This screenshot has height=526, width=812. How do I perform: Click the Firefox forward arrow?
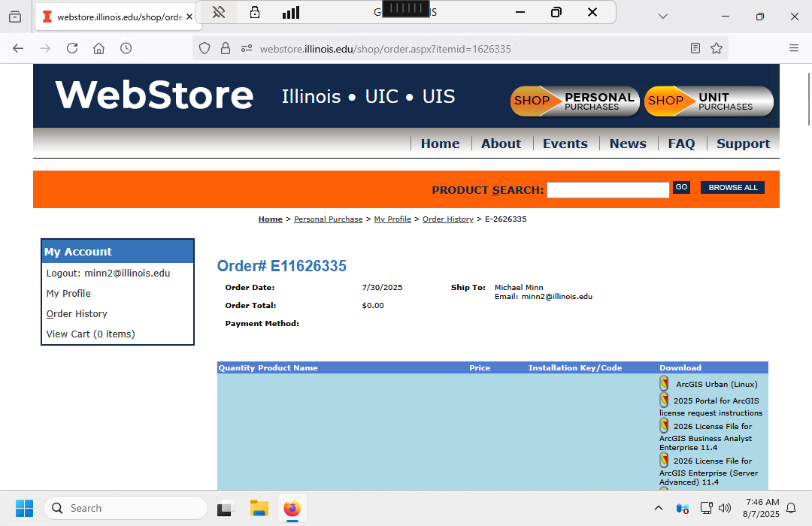(x=45, y=48)
